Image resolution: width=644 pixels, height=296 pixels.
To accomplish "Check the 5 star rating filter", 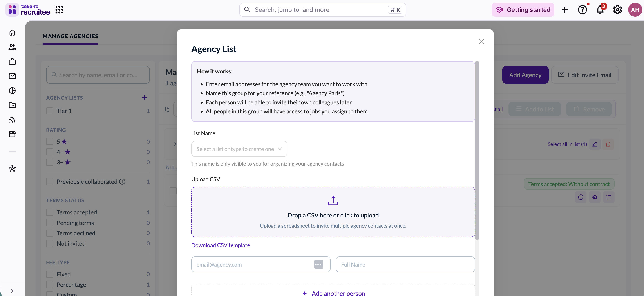I will [x=50, y=142].
